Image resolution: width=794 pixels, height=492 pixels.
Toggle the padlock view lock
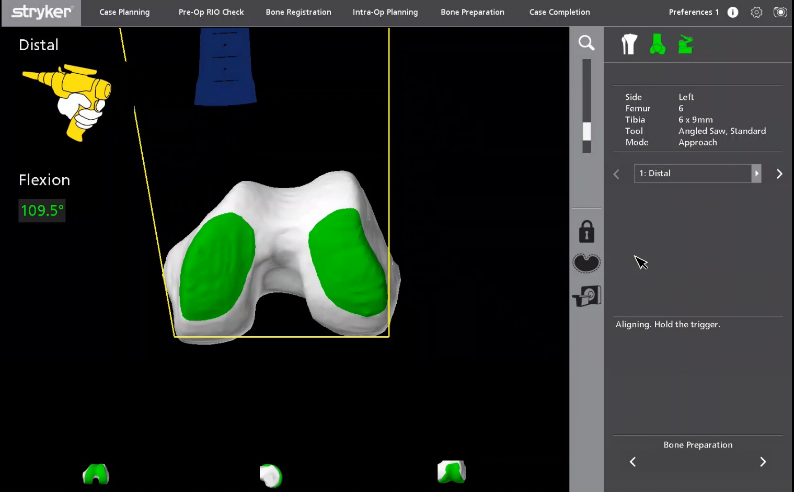(586, 231)
